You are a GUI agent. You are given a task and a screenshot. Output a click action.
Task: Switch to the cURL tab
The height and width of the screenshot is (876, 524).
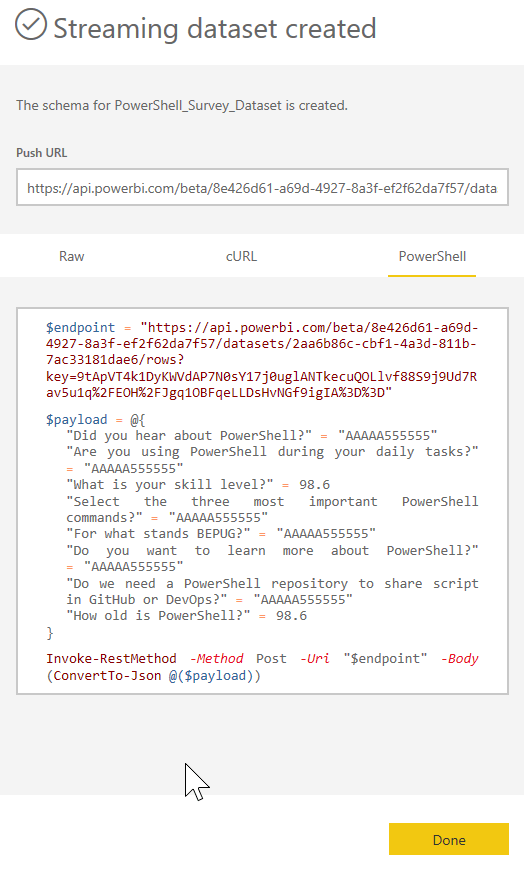[241, 256]
